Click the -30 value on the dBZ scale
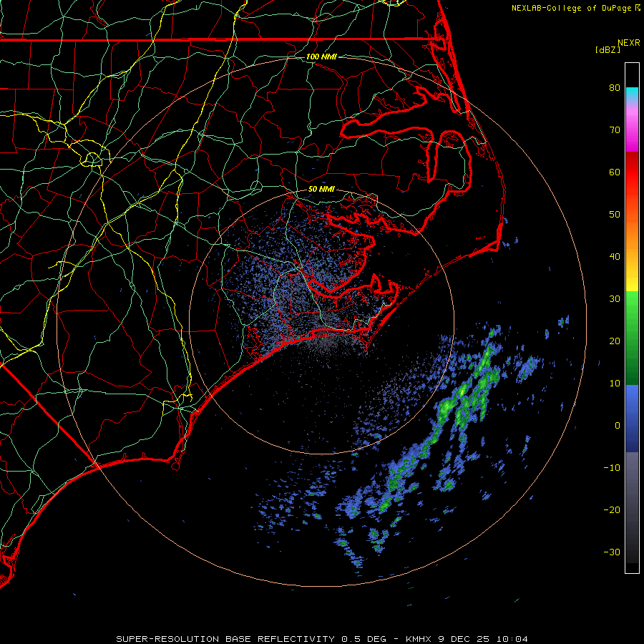This screenshot has height=644, width=644. click(612, 552)
